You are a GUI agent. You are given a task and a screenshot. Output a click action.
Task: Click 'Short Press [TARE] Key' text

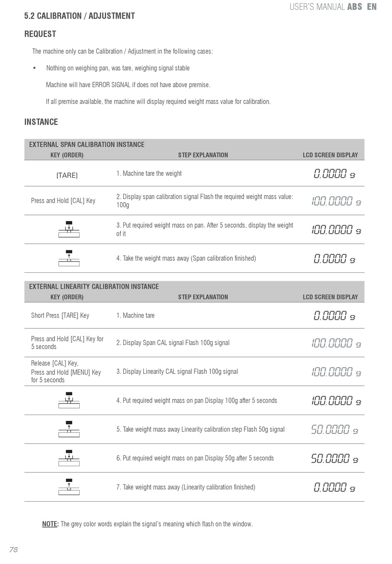click(x=60, y=315)
